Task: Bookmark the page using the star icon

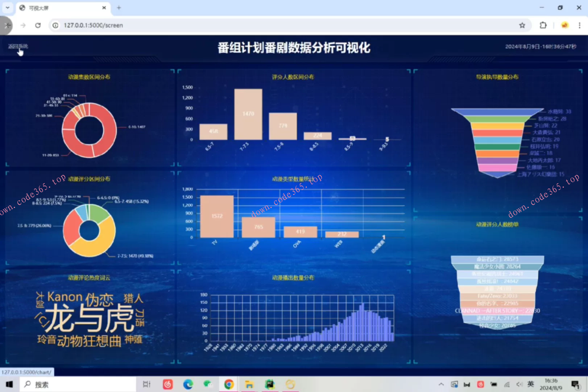Action: point(522,25)
